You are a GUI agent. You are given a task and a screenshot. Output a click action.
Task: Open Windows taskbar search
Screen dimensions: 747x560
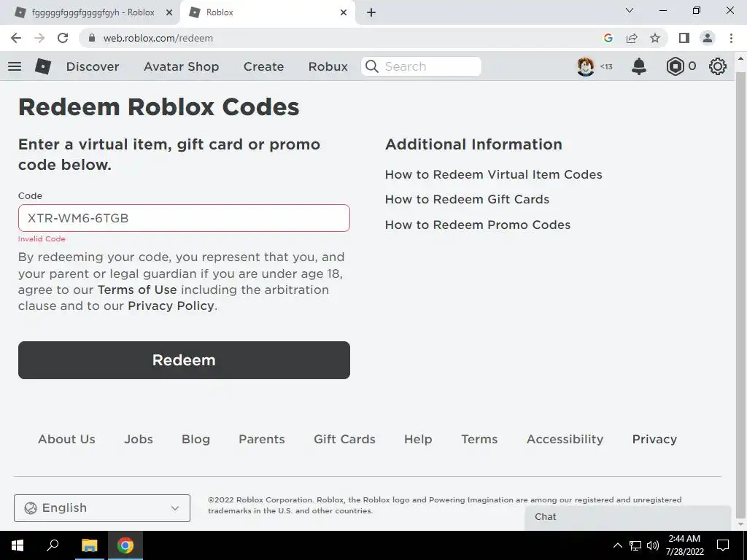coord(53,545)
